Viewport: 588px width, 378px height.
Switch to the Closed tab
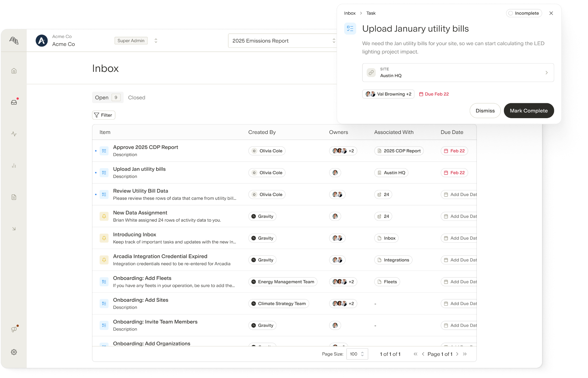(137, 97)
